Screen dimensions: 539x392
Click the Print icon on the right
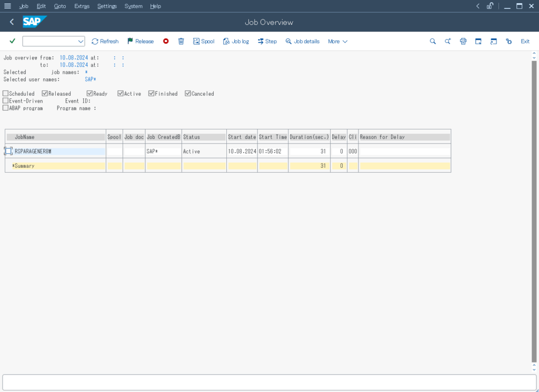(463, 41)
